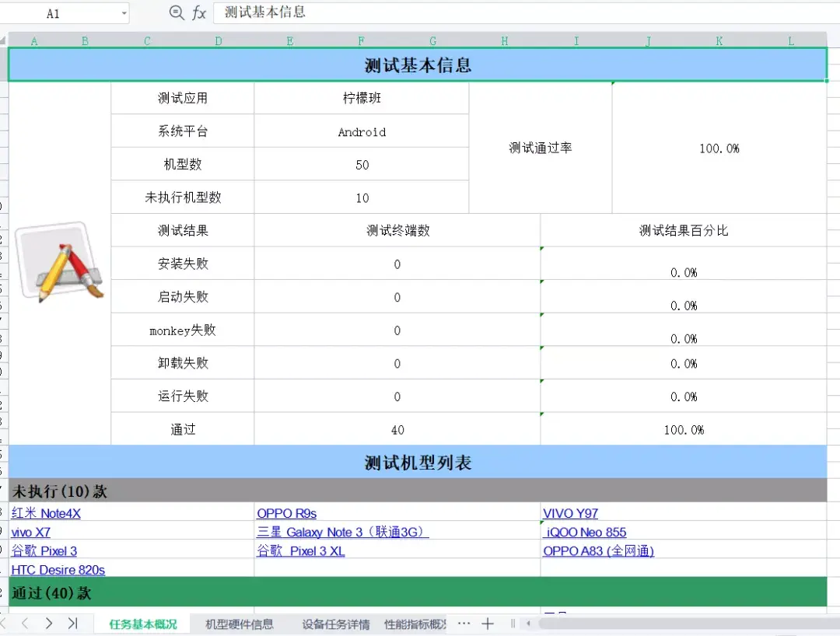Open the HTC Desire 820s link

(x=58, y=570)
